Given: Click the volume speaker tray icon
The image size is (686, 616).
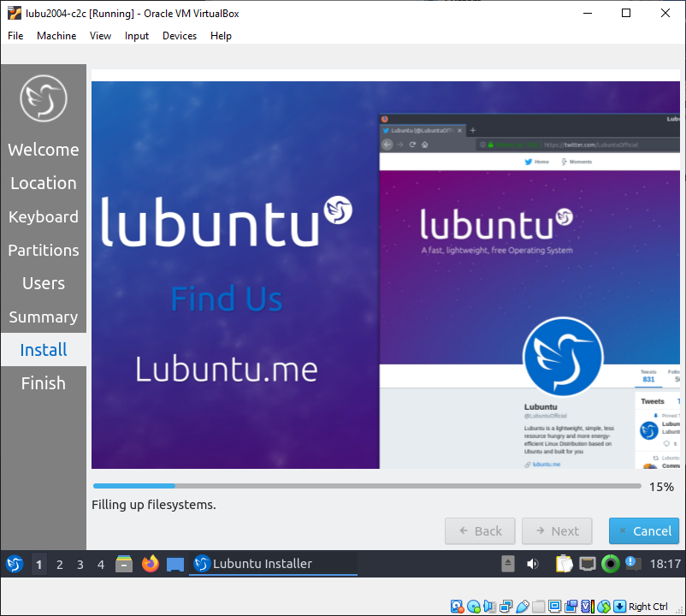Looking at the screenshot, I should coord(533,564).
